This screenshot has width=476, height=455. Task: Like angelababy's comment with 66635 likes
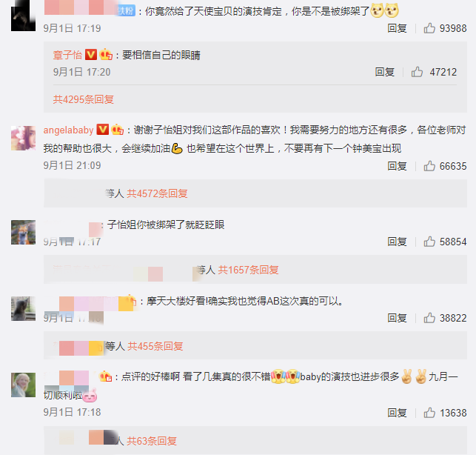pos(429,166)
